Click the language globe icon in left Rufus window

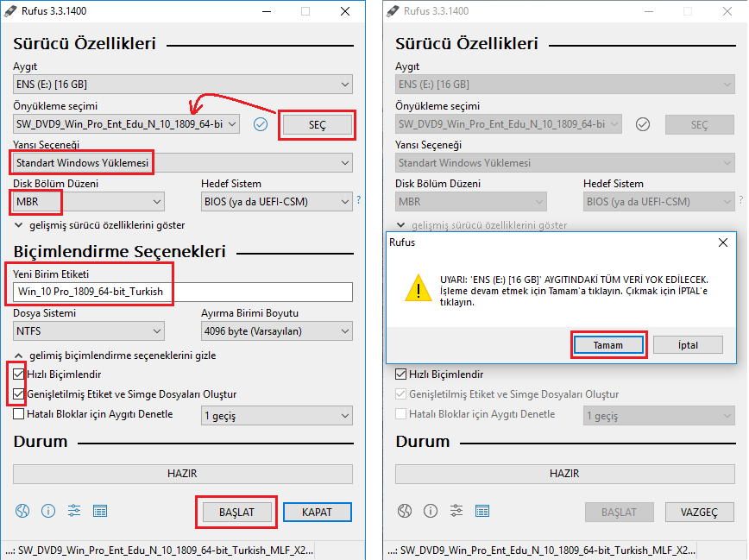pyautogui.click(x=22, y=511)
